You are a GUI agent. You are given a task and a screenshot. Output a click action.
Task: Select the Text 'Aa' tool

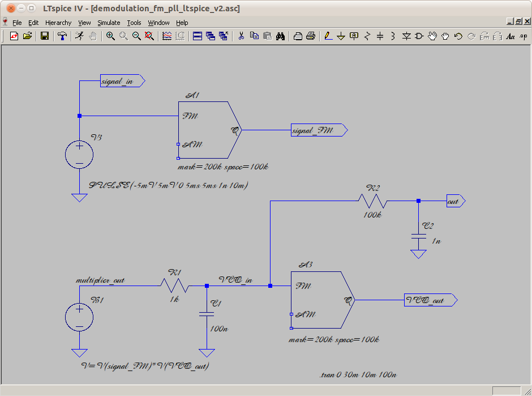click(510, 36)
